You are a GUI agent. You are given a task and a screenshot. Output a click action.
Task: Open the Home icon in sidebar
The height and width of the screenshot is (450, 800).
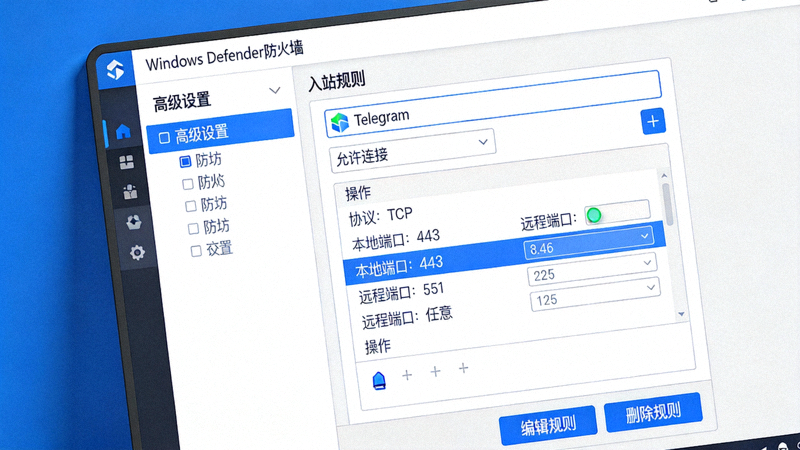[x=123, y=132]
